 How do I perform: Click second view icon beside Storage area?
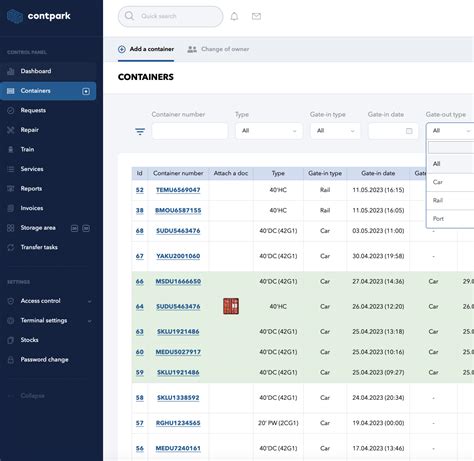coord(86,228)
